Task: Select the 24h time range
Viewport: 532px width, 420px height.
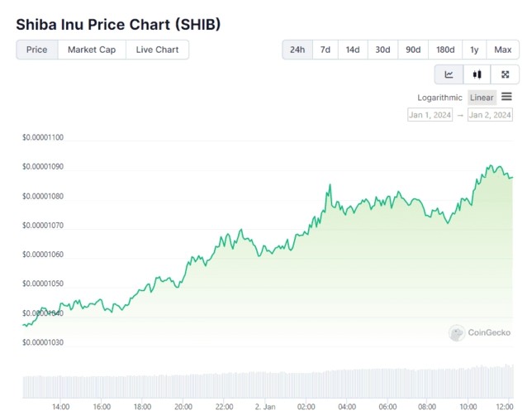Action: click(297, 50)
